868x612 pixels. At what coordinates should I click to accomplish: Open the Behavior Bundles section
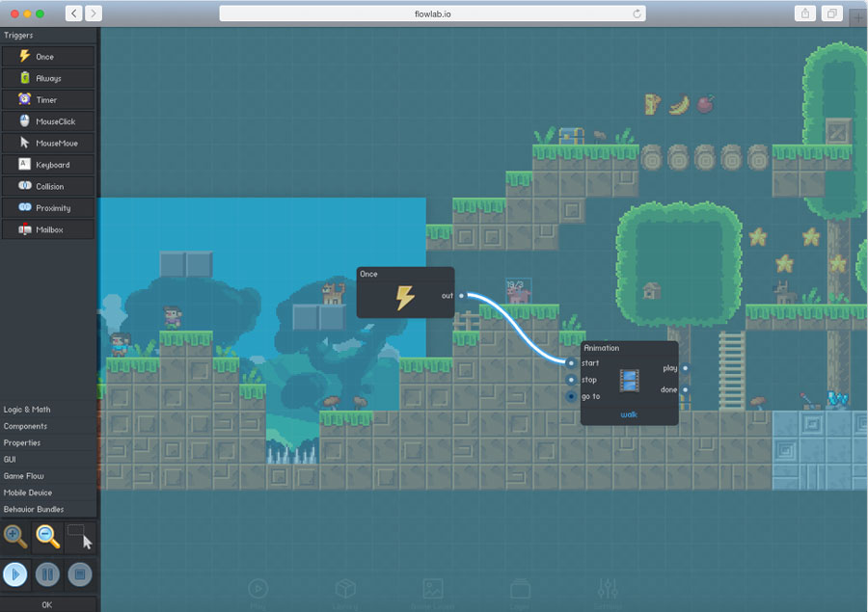[48, 509]
